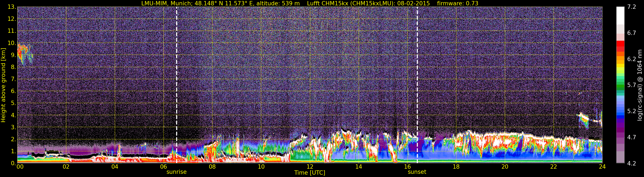Click the 5.2 colorbar tick label
The image size is (644, 177).
point(632,111)
